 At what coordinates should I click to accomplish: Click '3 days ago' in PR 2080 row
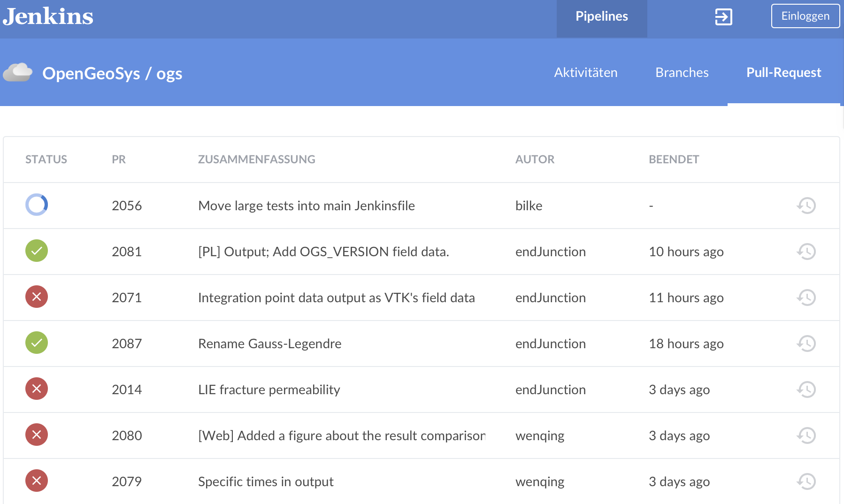(679, 436)
